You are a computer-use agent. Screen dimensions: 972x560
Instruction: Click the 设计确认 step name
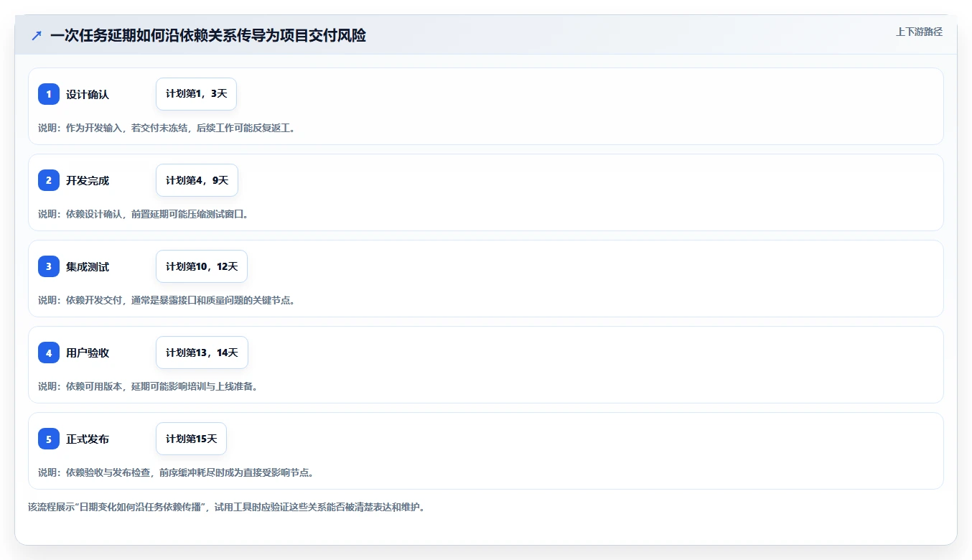[88, 94]
